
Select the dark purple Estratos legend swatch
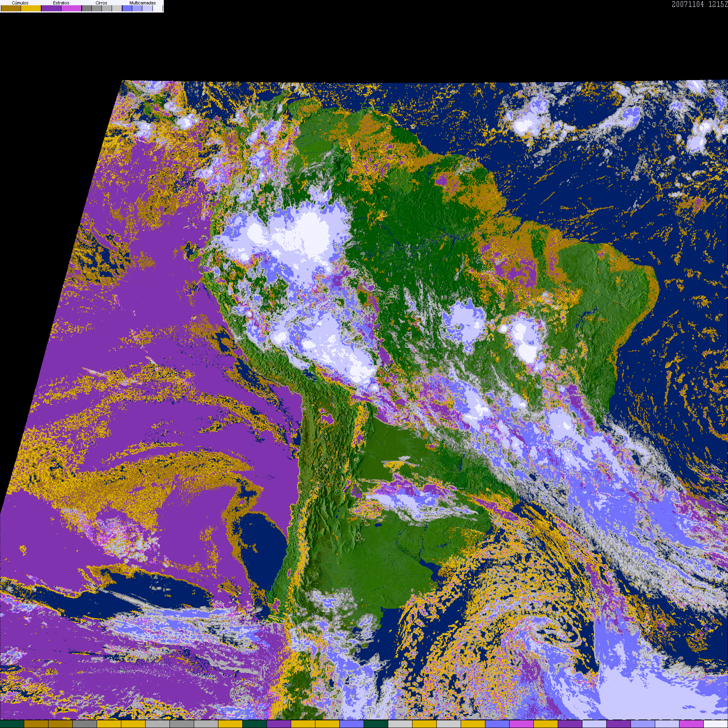click(51, 8)
